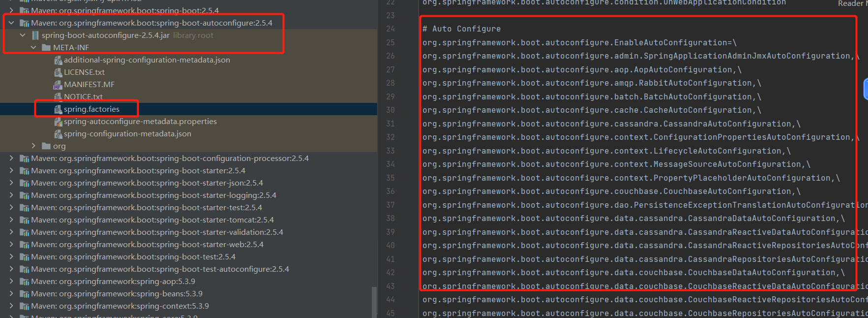Click the org folder icon
The image size is (868, 318).
pos(46,146)
